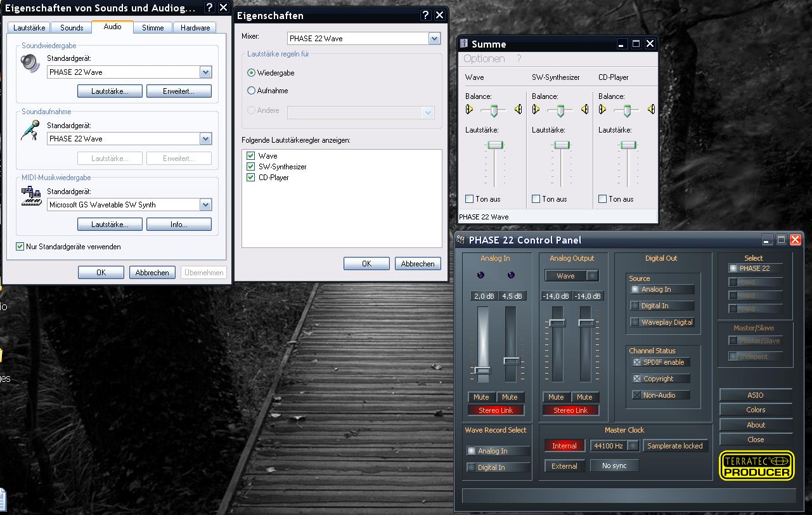Screen dimensions: 812x515
Task: Click the About button in PHASE 22 panel
Action: [756, 425]
